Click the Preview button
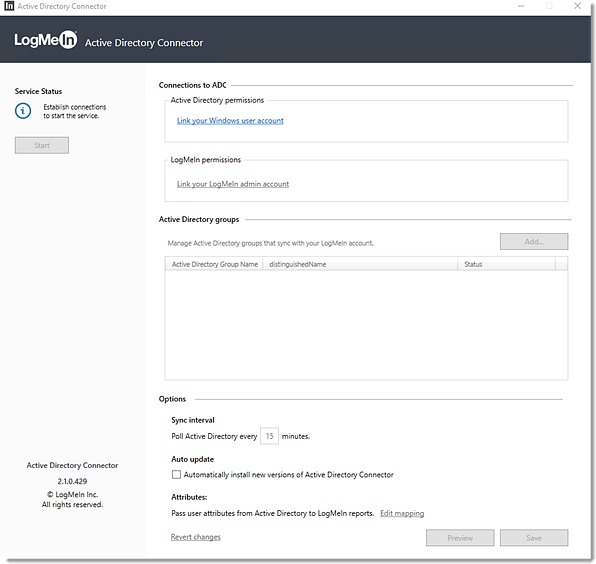The image size is (596, 564). tap(460, 538)
